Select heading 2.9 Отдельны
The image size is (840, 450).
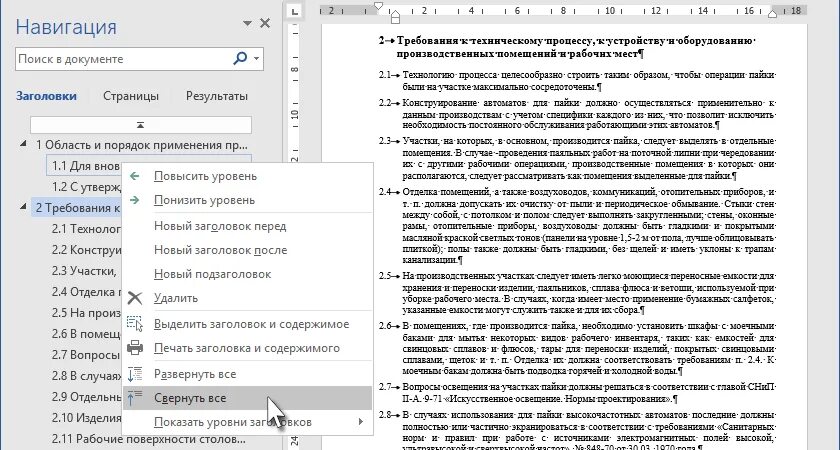[85, 397]
